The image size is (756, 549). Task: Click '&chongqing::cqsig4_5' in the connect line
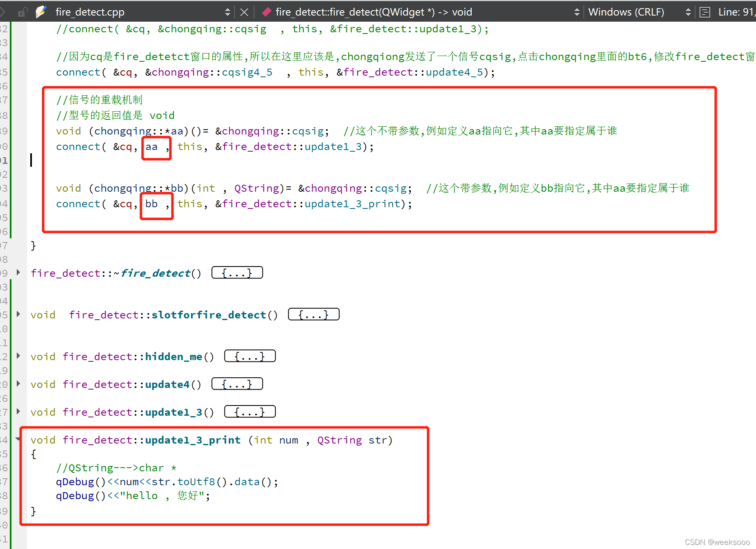coord(209,72)
